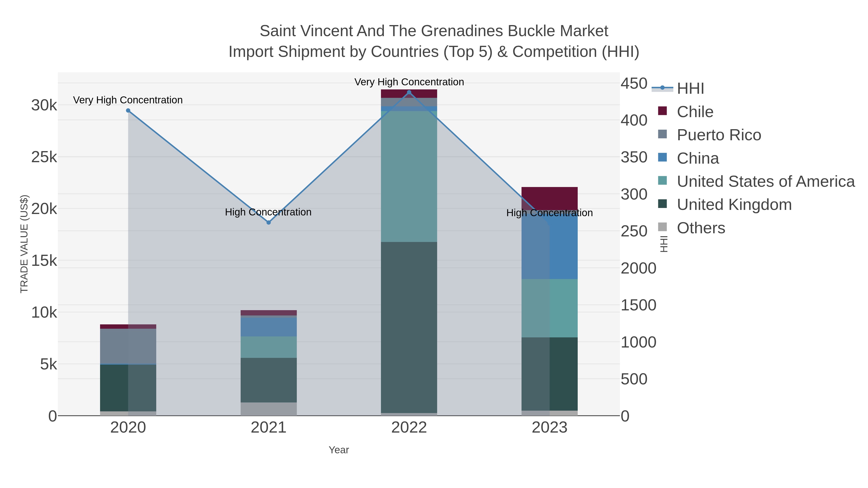The width and height of the screenshot is (868, 488).
Task: Click the TRADE VALUE (US$) axis title
Action: (x=24, y=244)
